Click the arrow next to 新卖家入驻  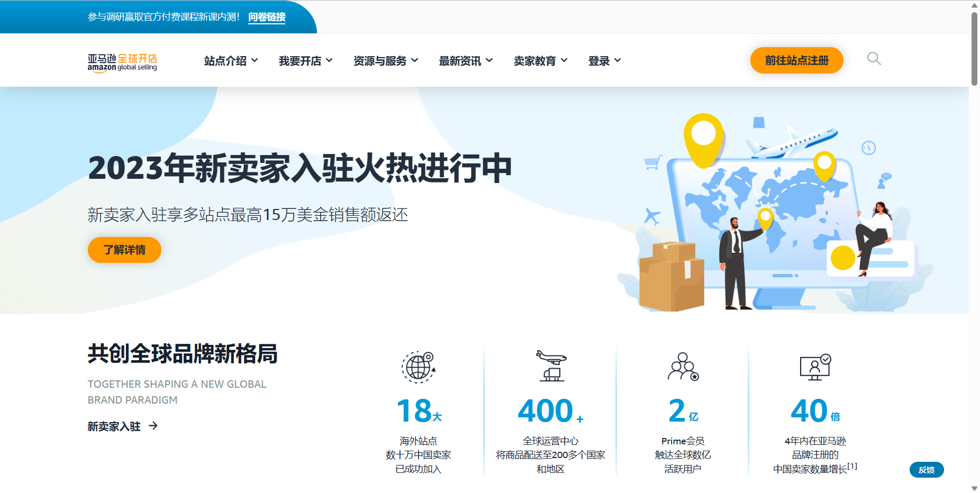pos(153,426)
